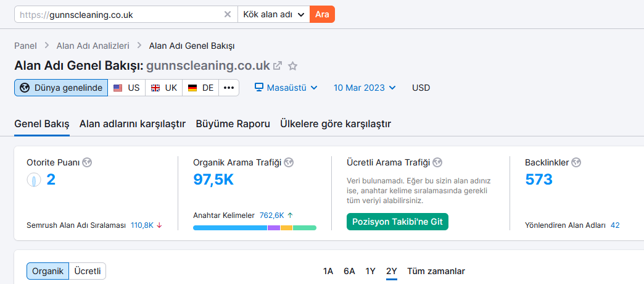Open referring domains count 42
The width and height of the screenshot is (644, 284).
(x=615, y=225)
